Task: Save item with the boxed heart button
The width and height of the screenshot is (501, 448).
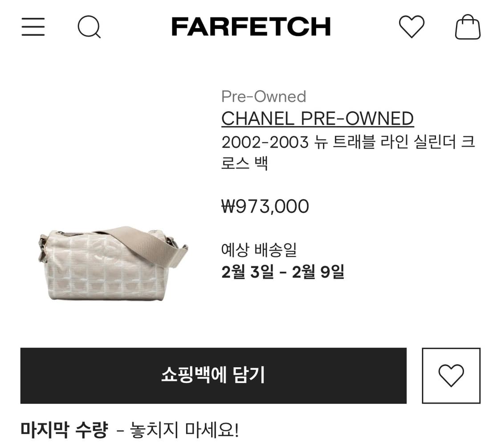Action: click(x=451, y=375)
